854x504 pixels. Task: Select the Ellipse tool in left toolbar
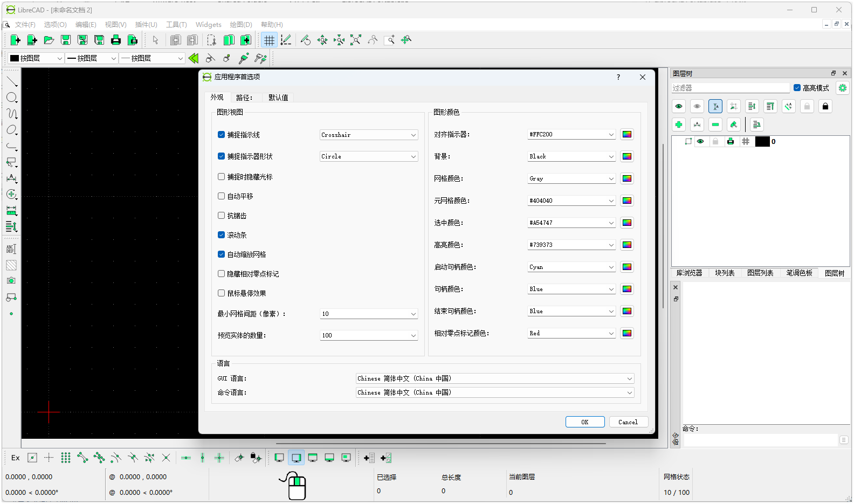[x=11, y=130]
